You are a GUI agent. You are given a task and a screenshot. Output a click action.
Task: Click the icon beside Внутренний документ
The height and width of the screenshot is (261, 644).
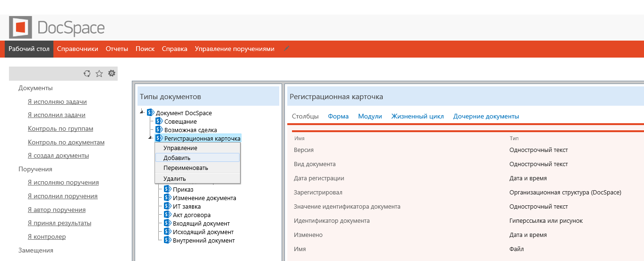coord(168,240)
